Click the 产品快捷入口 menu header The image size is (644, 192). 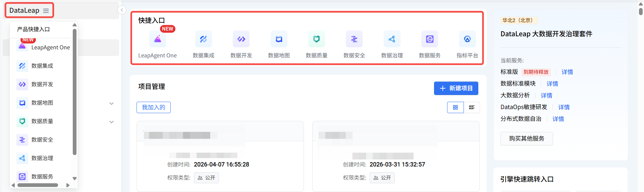[34, 29]
